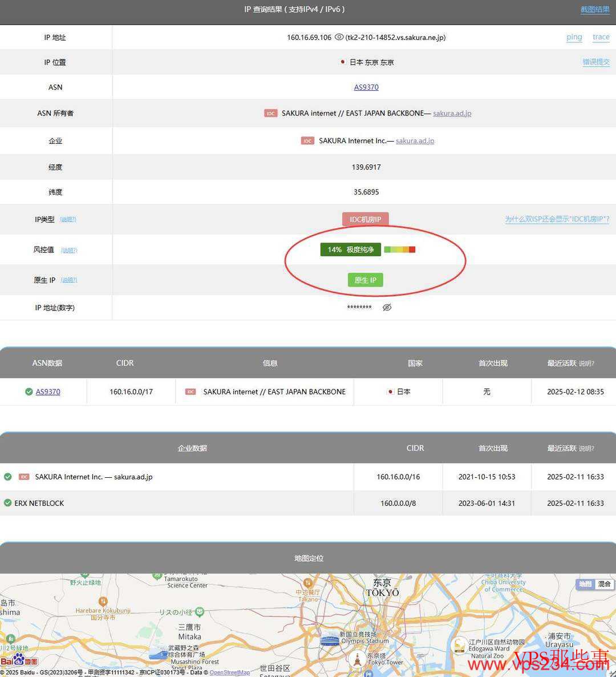Open OpenStreetMap attribution link
616x677 pixels.
coord(229,672)
